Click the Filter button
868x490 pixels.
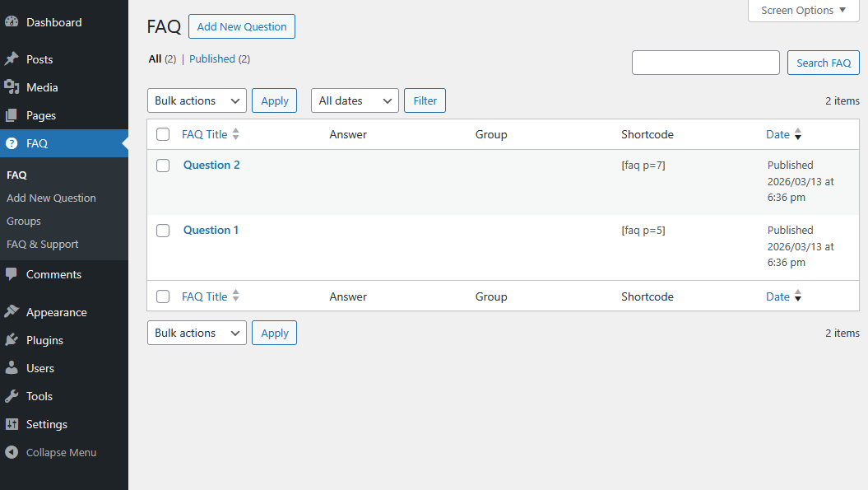tap(425, 100)
